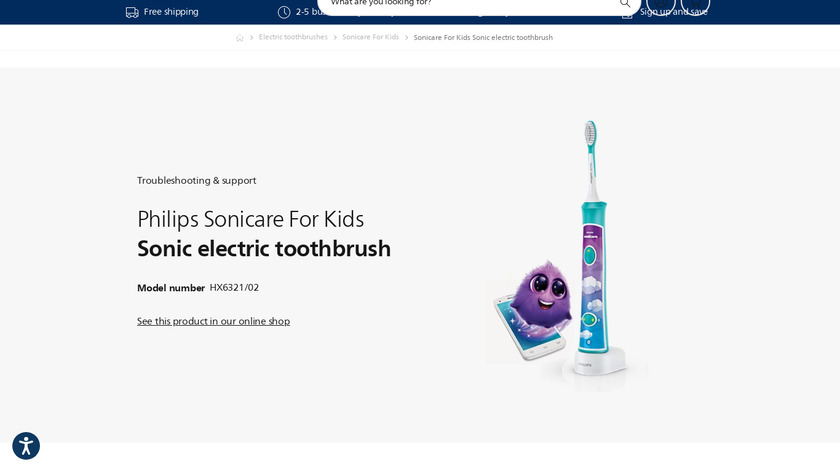Click the breadcrumb chevron after Electric toothbrushes
The height and width of the screenshot is (472, 840).
pyautogui.click(x=335, y=38)
